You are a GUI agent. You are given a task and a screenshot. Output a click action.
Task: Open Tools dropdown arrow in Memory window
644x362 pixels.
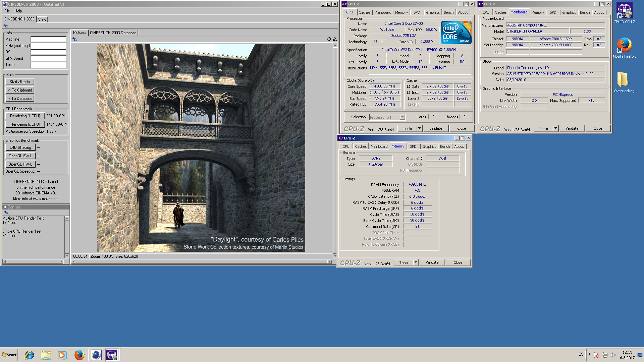pyautogui.click(x=416, y=262)
